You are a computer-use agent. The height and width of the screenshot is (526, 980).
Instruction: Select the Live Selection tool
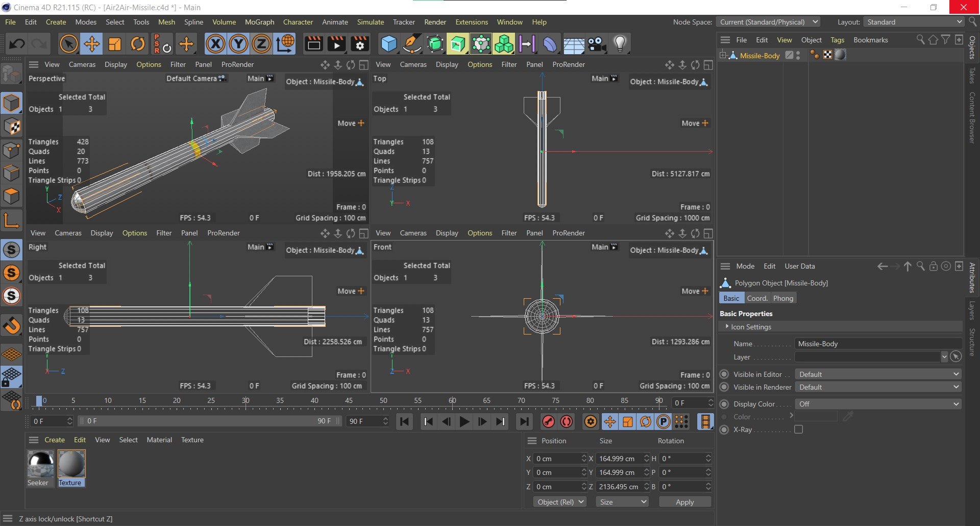coord(68,44)
